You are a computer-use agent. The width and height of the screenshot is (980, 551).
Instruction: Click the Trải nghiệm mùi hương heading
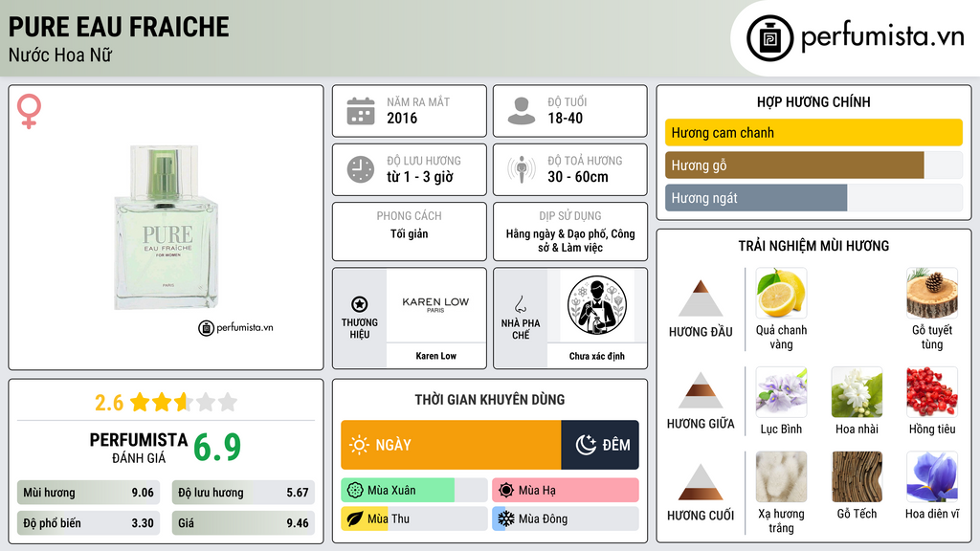coord(813,246)
